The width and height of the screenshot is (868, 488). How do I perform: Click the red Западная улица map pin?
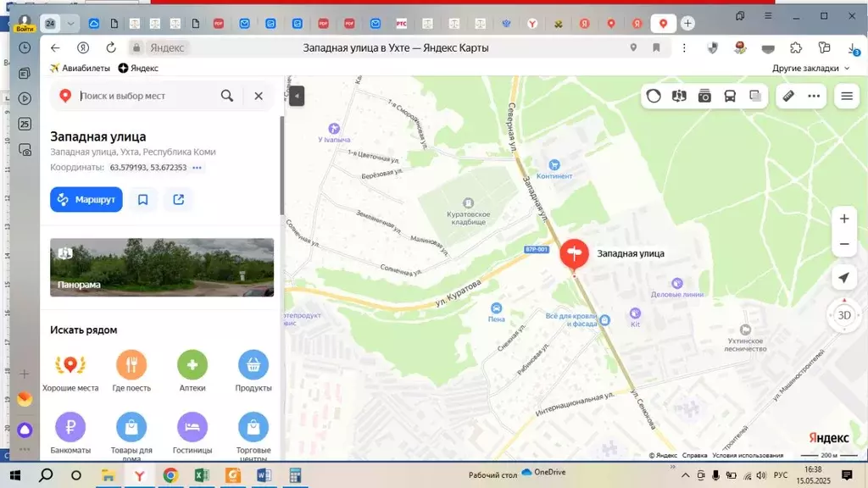point(574,254)
